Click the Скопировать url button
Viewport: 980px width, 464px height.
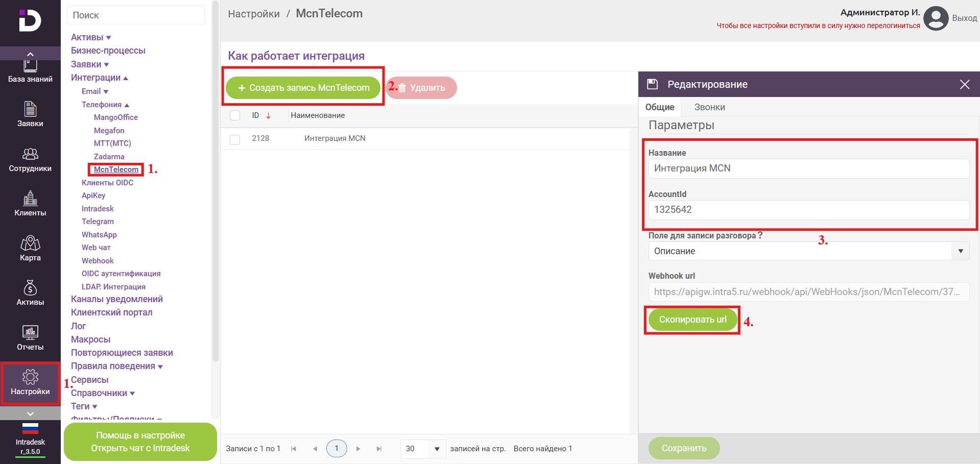click(x=692, y=320)
